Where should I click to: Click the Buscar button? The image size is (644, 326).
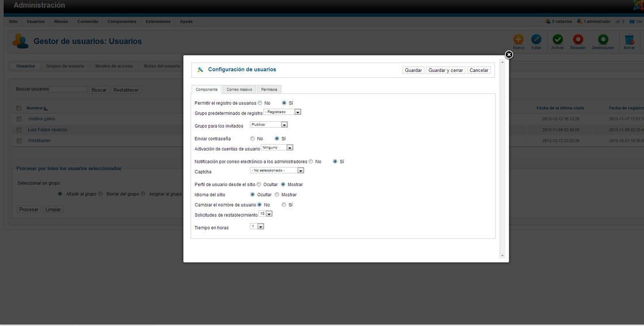click(x=99, y=90)
